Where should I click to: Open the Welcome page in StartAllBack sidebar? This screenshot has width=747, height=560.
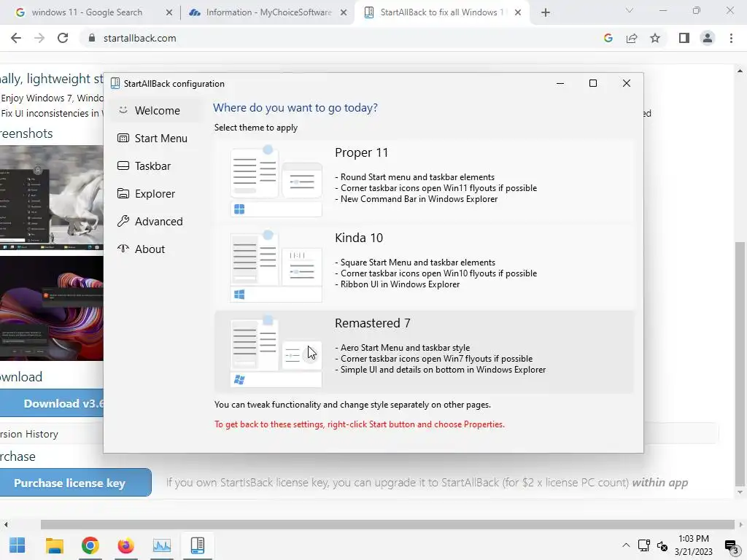pyautogui.click(x=157, y=111)
